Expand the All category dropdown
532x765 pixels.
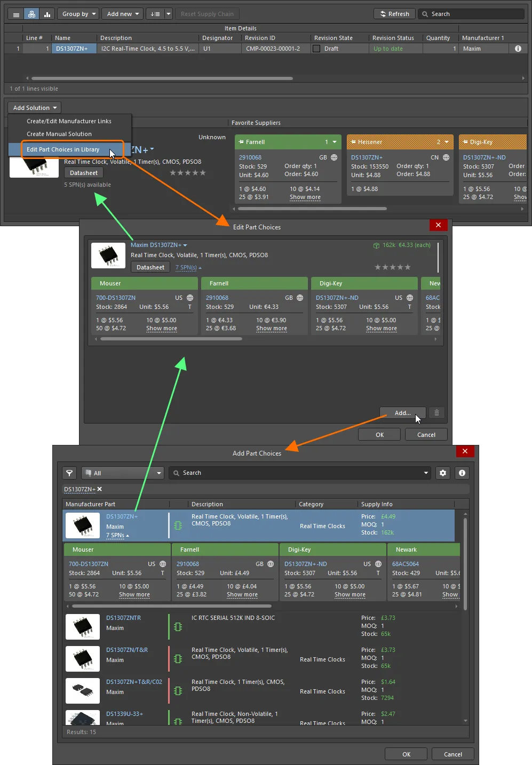pyautogui.click(x=122, y=473)
